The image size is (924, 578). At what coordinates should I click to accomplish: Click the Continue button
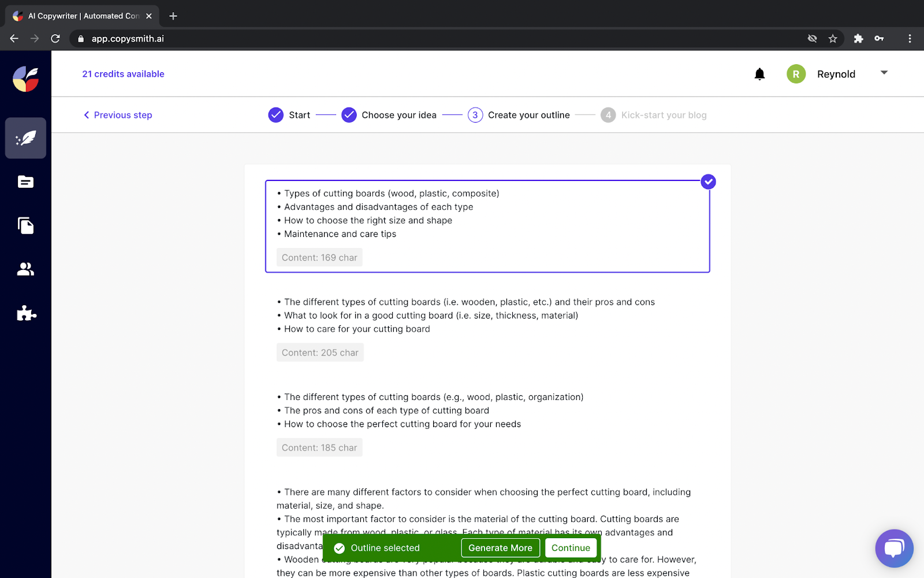click(x=571, y=548)
